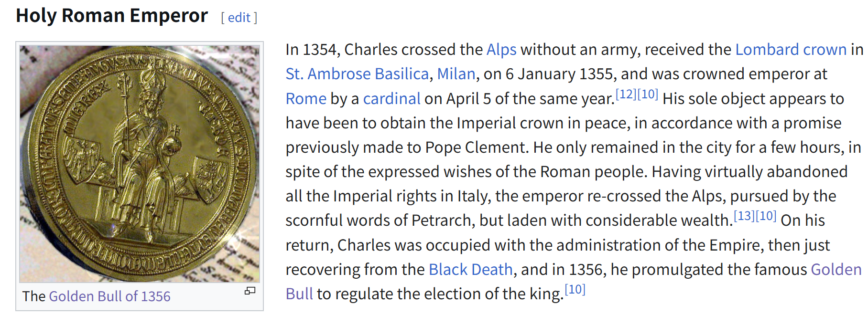Follow the cardinal link
This screenshot has height=315, width=868.
click(x=391, y=98)
